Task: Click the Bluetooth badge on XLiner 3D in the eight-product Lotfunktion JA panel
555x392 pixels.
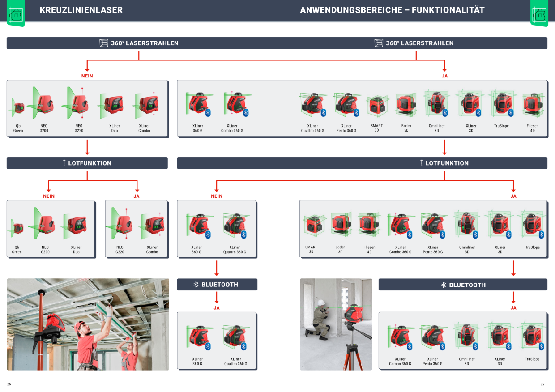Action: click(508, 234)
